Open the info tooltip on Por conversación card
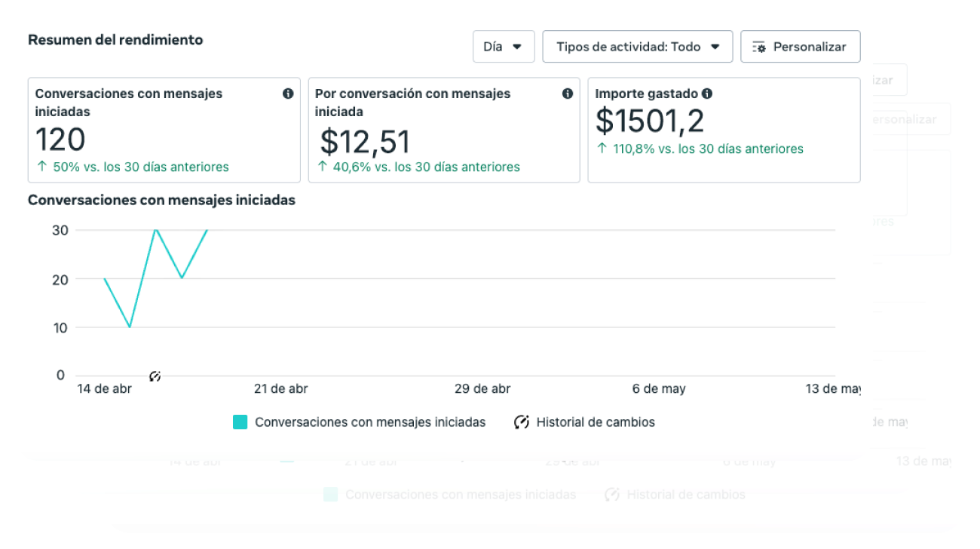Viewport: 980px width, 549px height. pyautogui.click(x=567, y=93)
